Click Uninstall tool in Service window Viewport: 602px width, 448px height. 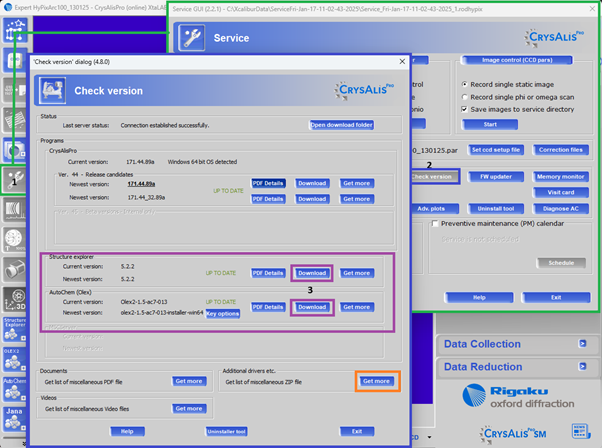tap(496, 208)
